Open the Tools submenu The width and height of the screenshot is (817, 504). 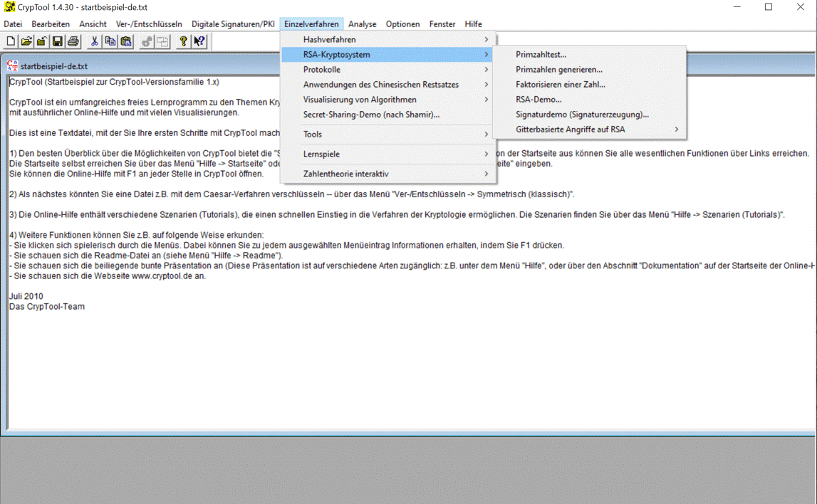389,135
